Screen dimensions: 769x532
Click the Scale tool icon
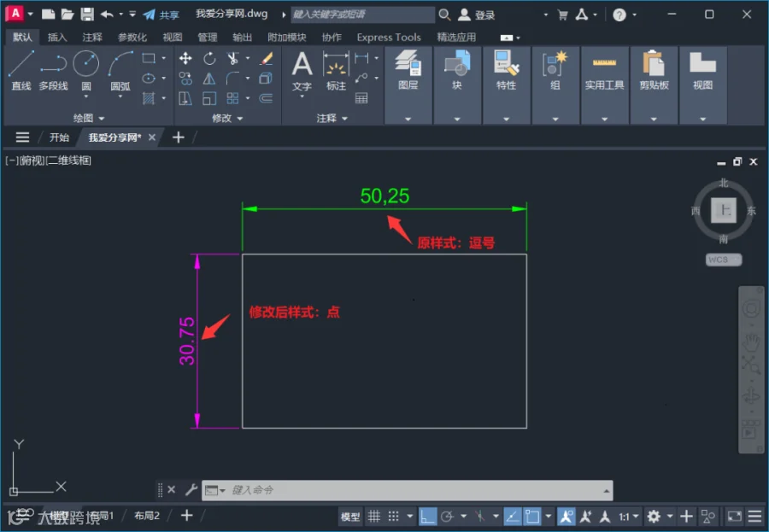pyautogui.click(x=209, y=98)
